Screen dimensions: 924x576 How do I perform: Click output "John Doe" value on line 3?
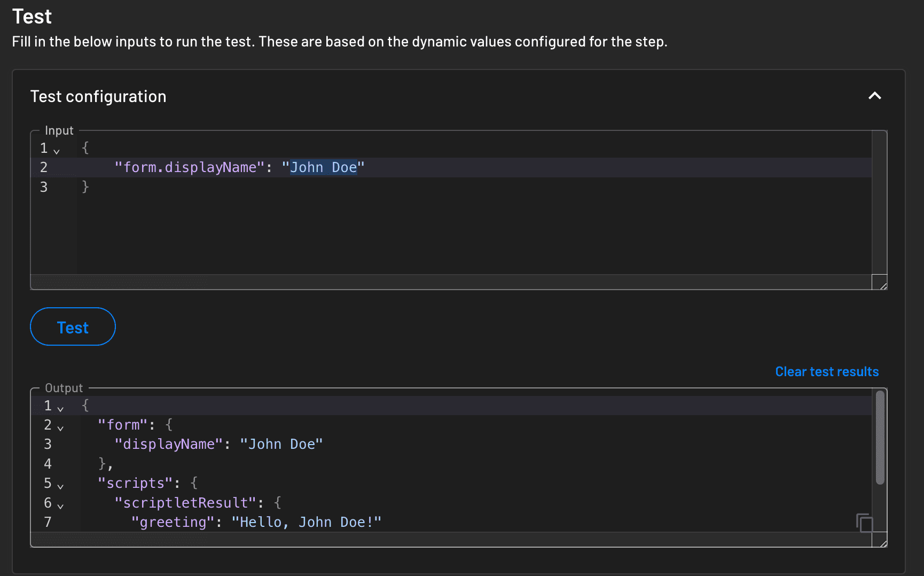tap(281, 444)
